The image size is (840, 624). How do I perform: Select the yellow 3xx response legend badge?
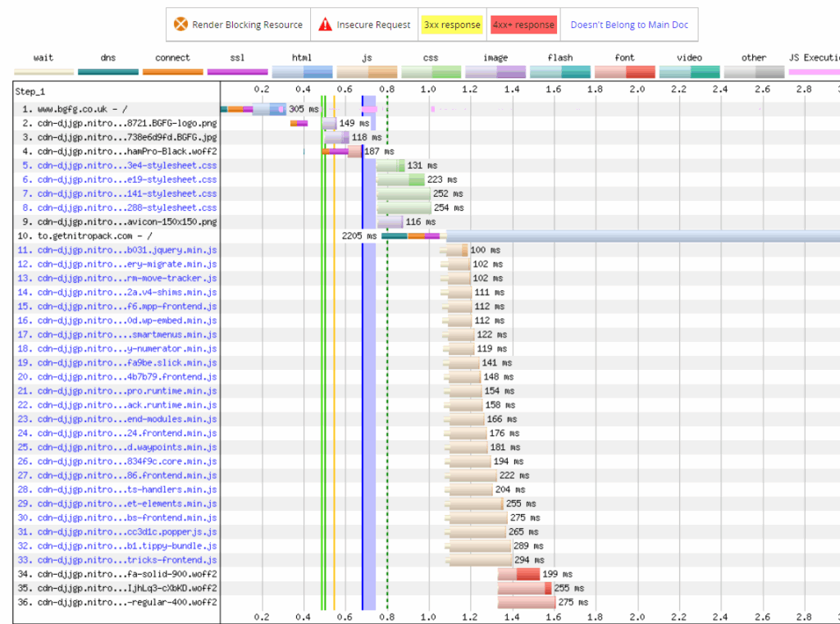click(452, 25)
